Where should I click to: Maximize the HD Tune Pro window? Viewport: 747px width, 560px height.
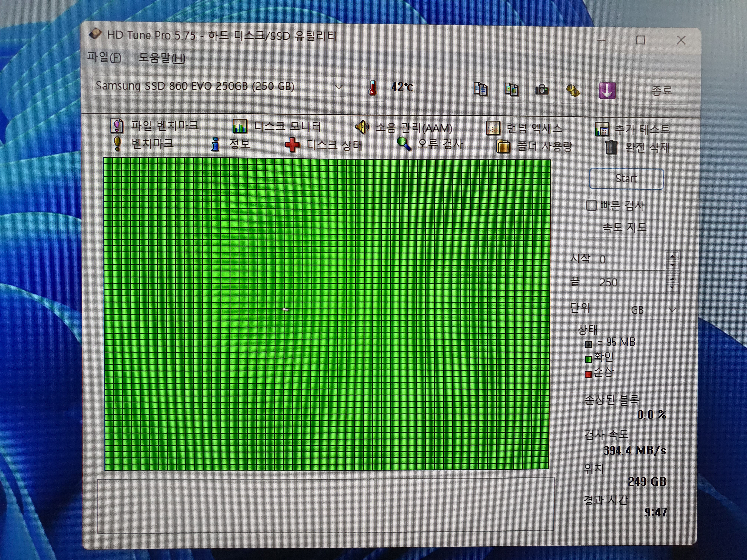pyautogui.click(x=641, y=40)
